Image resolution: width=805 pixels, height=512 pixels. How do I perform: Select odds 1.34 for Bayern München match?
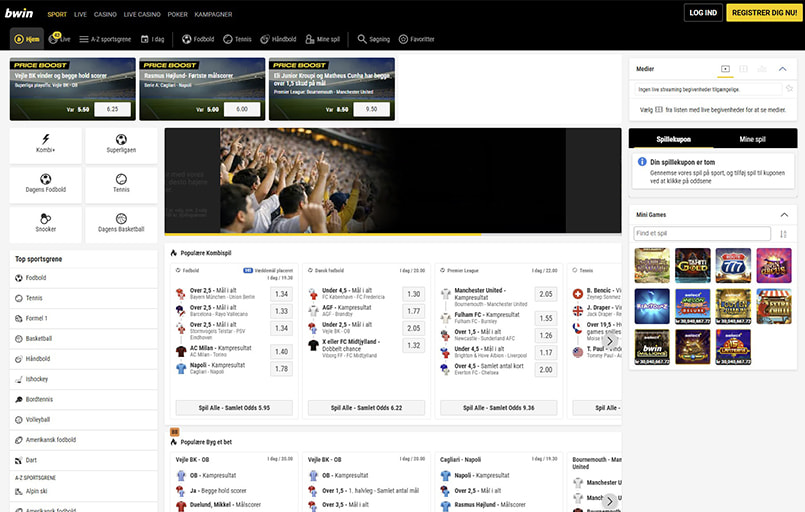pyautogui.click(x=281, y=294)
